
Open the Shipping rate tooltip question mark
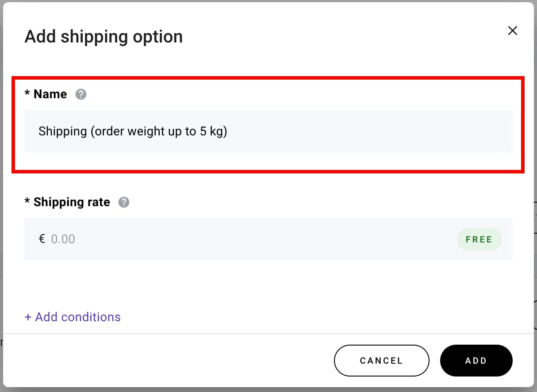point(124,202)
